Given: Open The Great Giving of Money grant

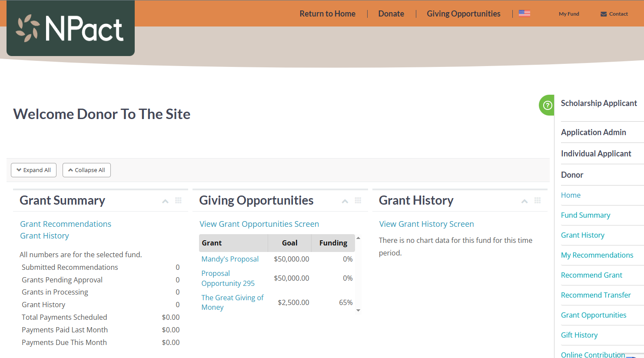Looking at the screenshot, I should 232,302.
